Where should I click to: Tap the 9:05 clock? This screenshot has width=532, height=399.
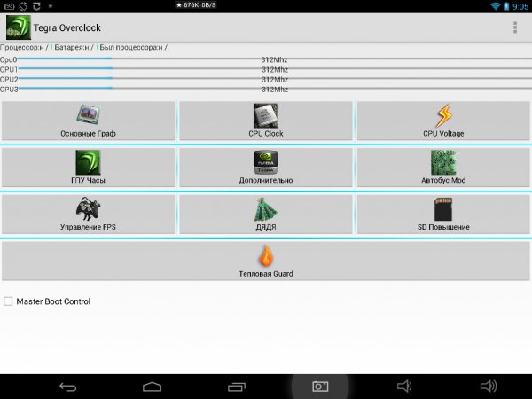(x=520, y=6)
